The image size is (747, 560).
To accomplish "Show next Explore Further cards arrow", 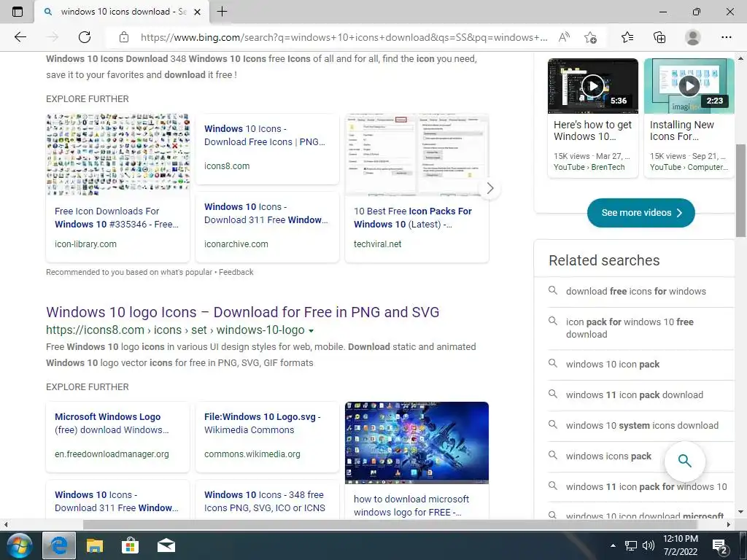I will pyautogui.click(x=489, y=189).
